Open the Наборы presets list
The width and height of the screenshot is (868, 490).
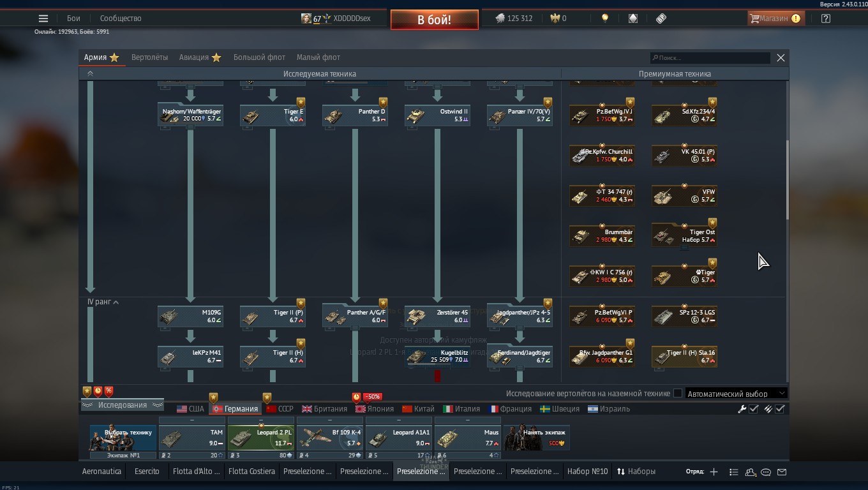[636, 472]
